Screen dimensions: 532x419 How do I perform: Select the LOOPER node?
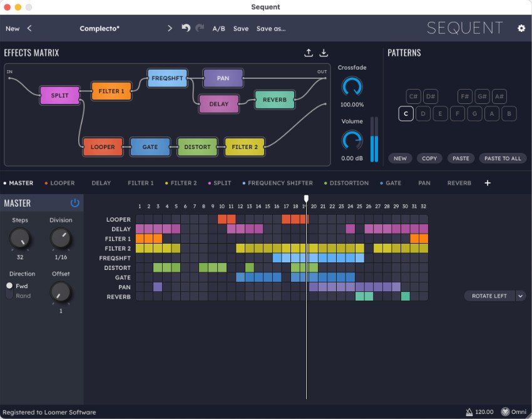pyautogui.click(x=103, y=147)
